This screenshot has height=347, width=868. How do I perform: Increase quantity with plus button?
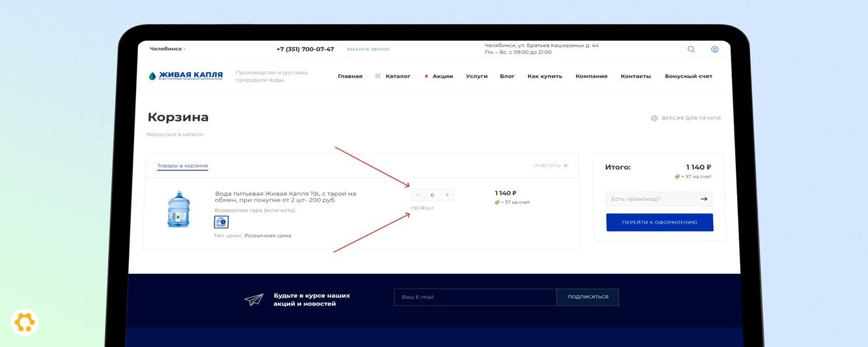tap(448, 195)
